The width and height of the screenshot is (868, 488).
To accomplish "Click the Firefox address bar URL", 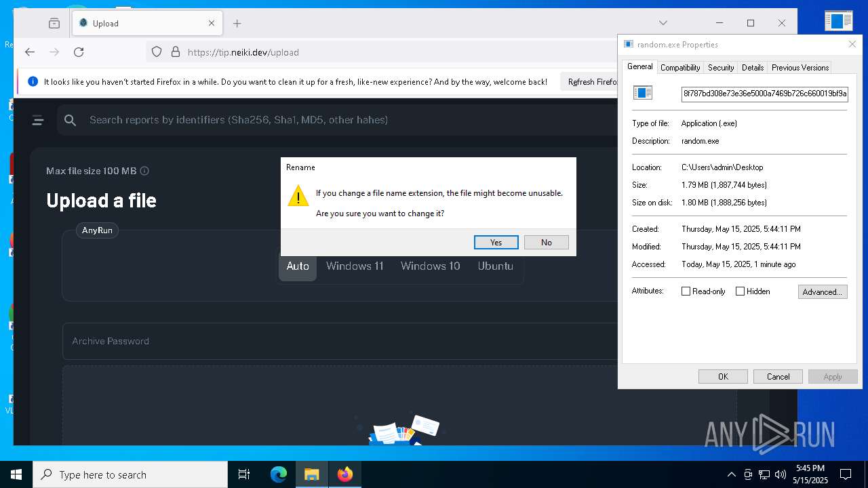I will (243, 52).
